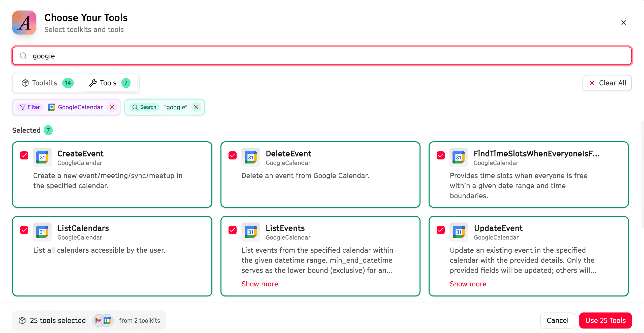Click the calendar icon on the UpdateEvent card

click(x=459, y=232)
